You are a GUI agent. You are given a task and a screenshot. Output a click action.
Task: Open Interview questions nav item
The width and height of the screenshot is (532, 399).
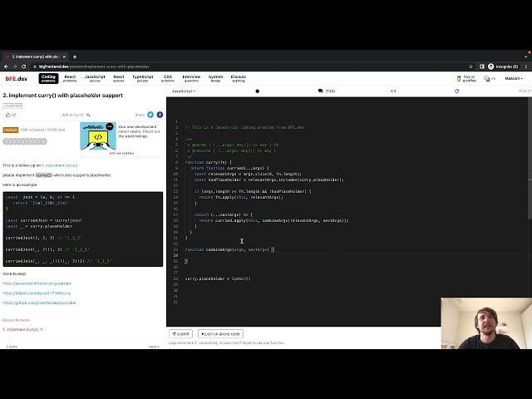pos(191,78)
